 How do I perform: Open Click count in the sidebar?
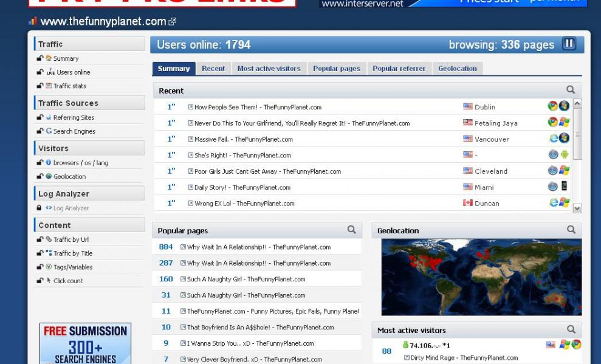(68, 281)
